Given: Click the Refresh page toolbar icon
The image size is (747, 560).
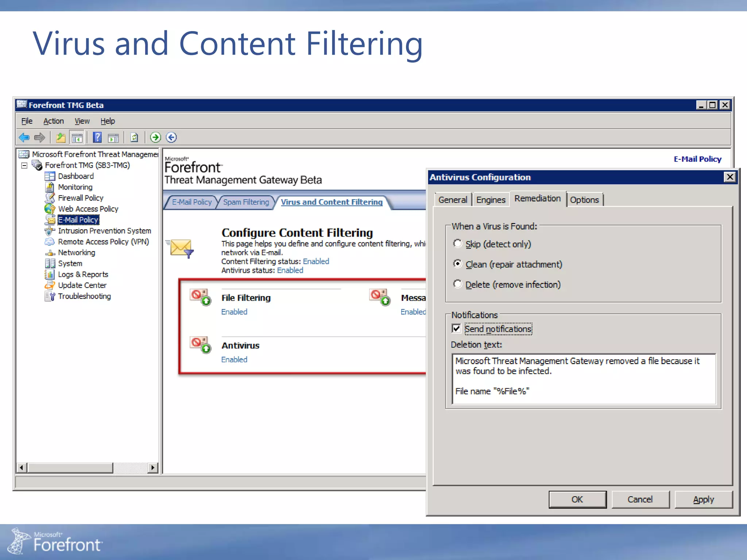Looking at the screenshot, I should point(134,137).
